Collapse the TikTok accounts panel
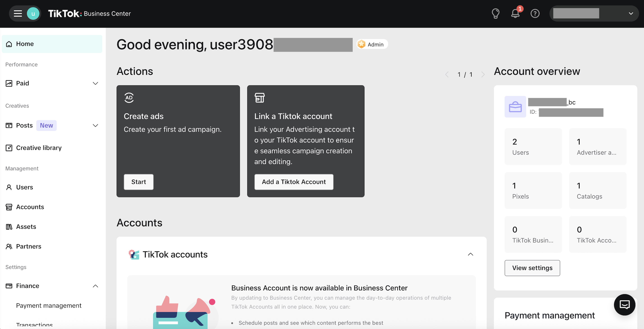The width and height of the screenshot is (644, 329). point(470,254)
